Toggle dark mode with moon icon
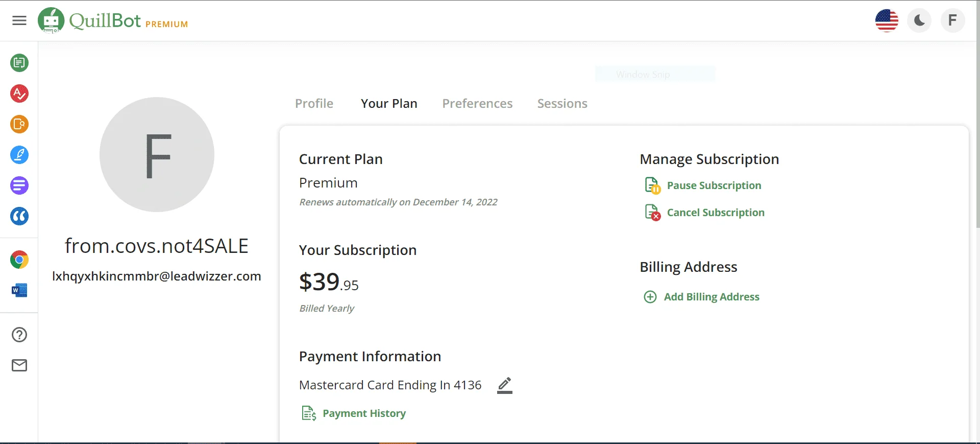The width and height of the screenshot is (980, 444). pos(919,20)
